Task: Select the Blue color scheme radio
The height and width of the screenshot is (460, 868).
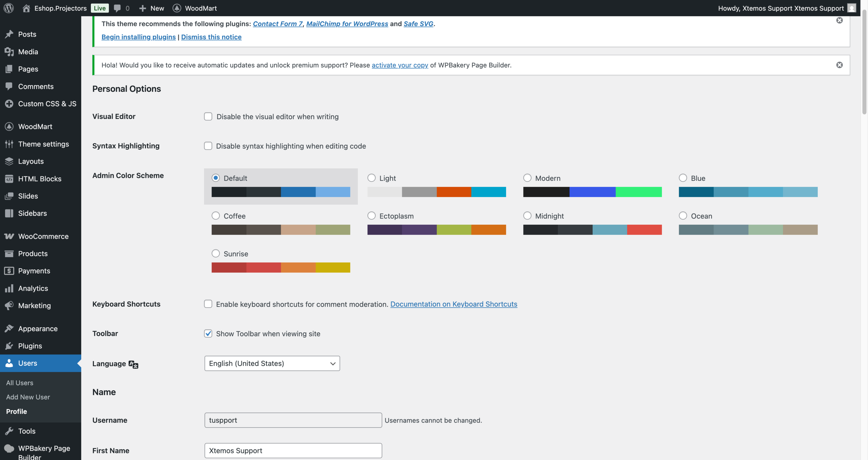Action: coord(683,178)
